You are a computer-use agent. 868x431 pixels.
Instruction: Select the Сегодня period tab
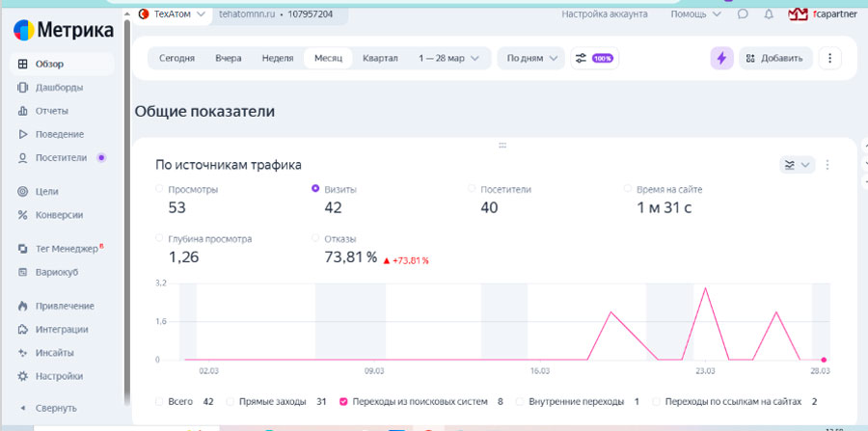click(x=177, y=58)
